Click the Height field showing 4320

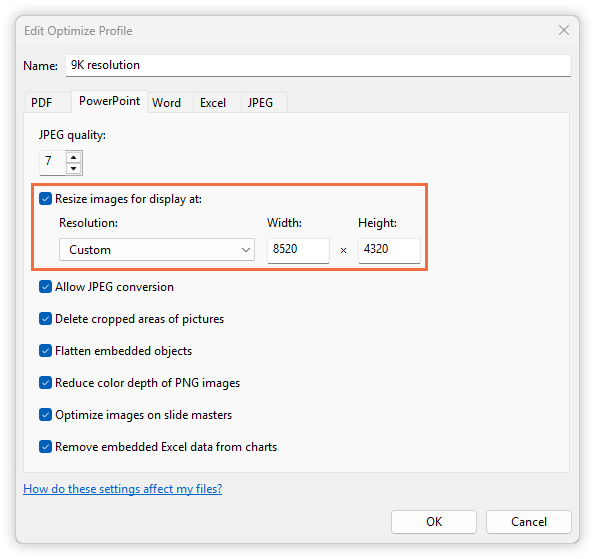tap(389, 250)
